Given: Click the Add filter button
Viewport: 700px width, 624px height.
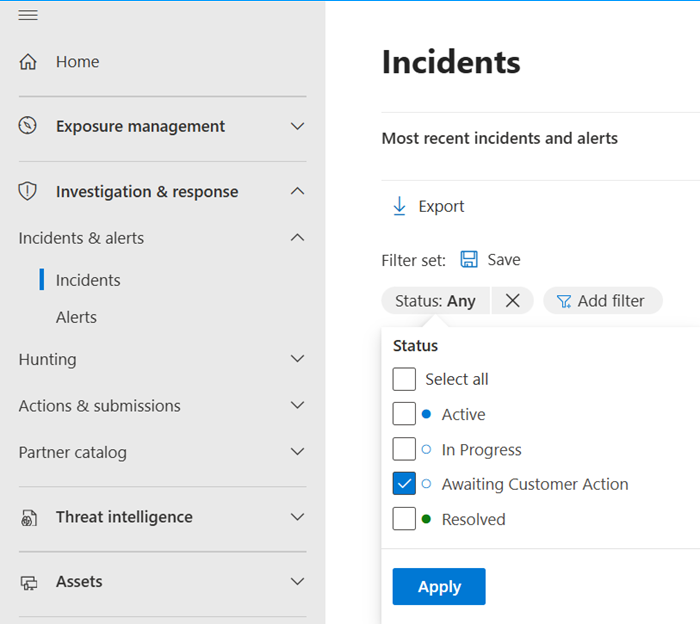Looking at the screenshot, I should click(603, 301).
